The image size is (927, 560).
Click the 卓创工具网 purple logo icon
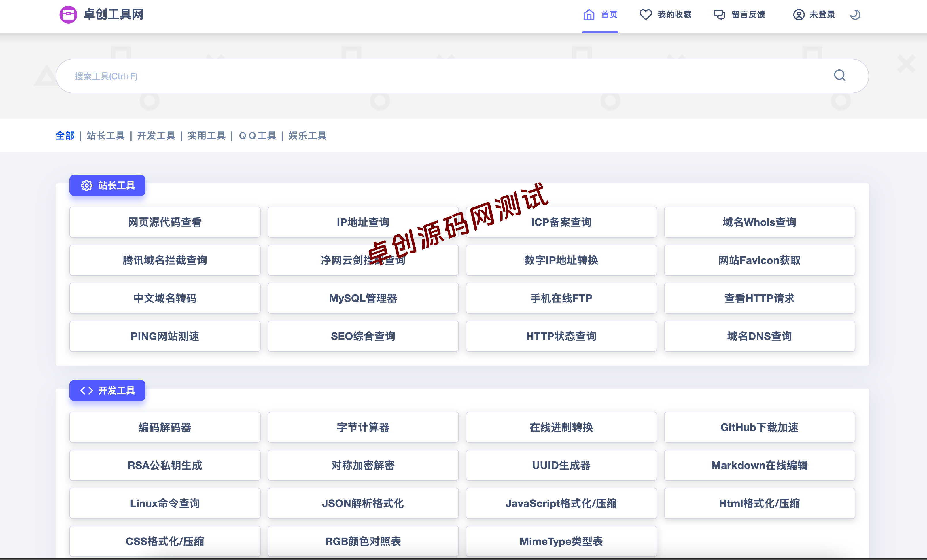click(69, 15)
